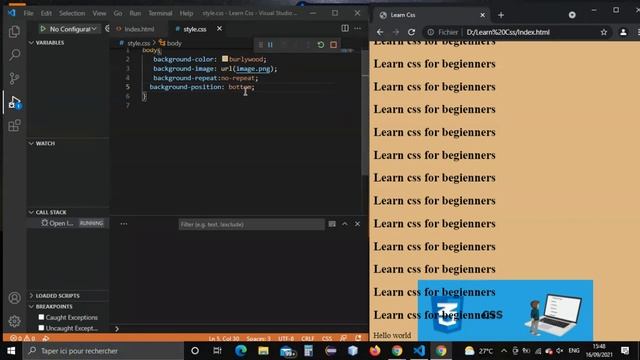Screen dimensions: 640x360
Task: Click the UTF-8 encoding status item
Action: 286,338
